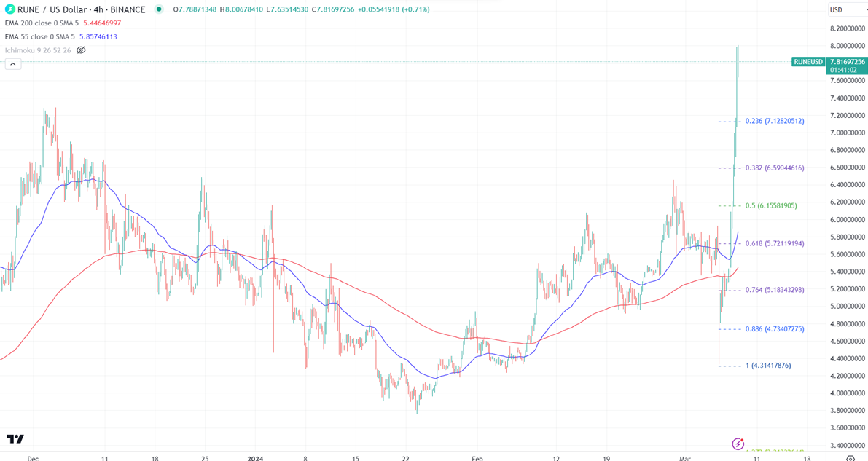
Task: Click the change value +0.05541918 (+0.71%)
Action: 394,9
